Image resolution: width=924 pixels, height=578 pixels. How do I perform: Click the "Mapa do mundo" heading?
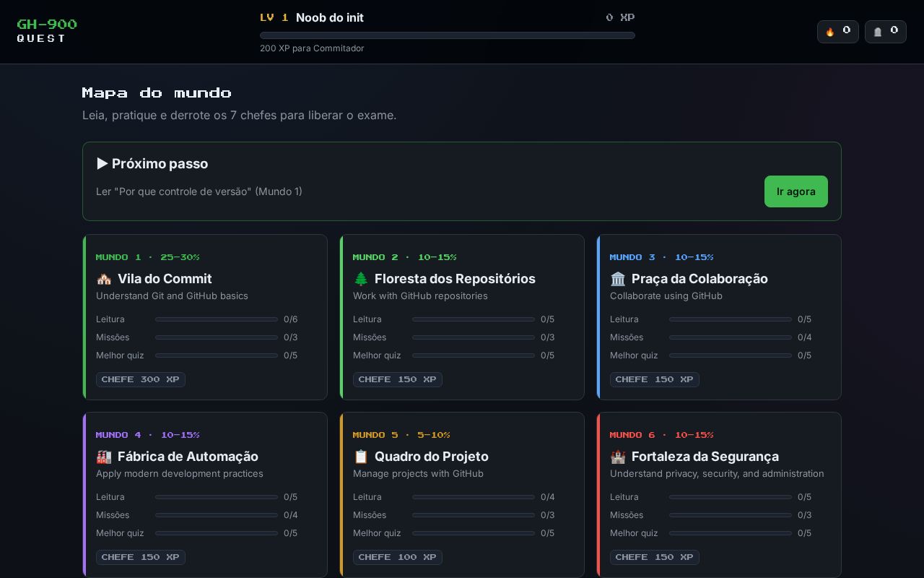click(157, 92)
